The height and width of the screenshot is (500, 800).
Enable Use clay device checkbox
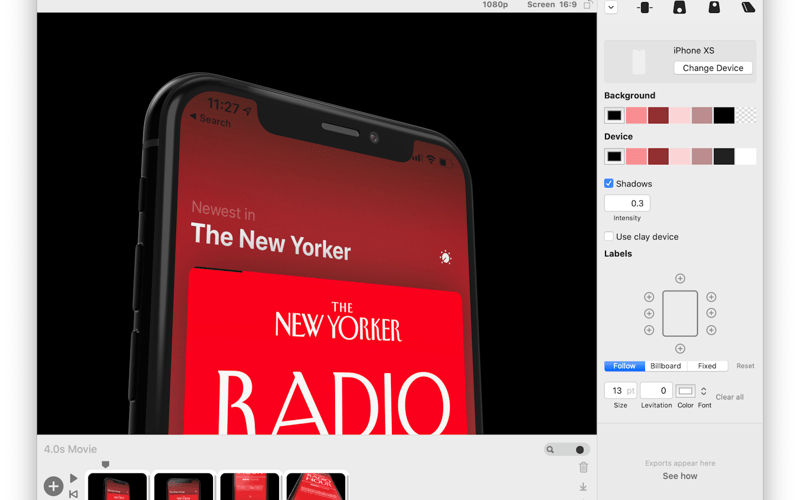[609, 236]
